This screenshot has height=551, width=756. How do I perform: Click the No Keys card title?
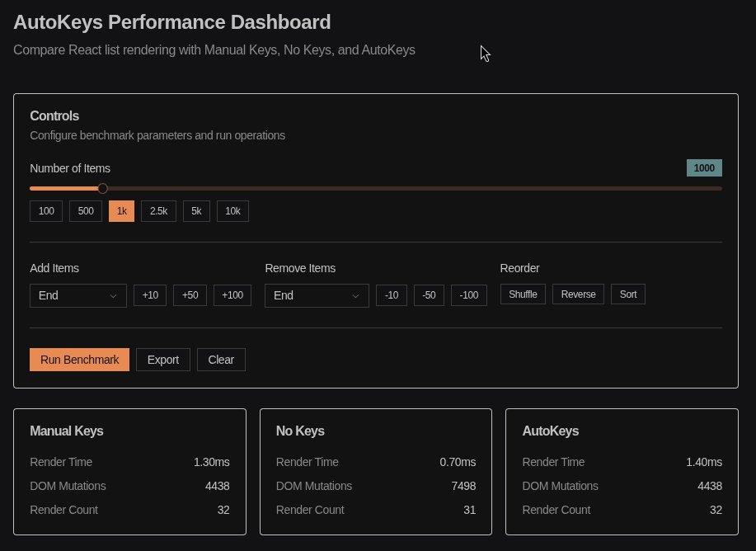[300, 431]
